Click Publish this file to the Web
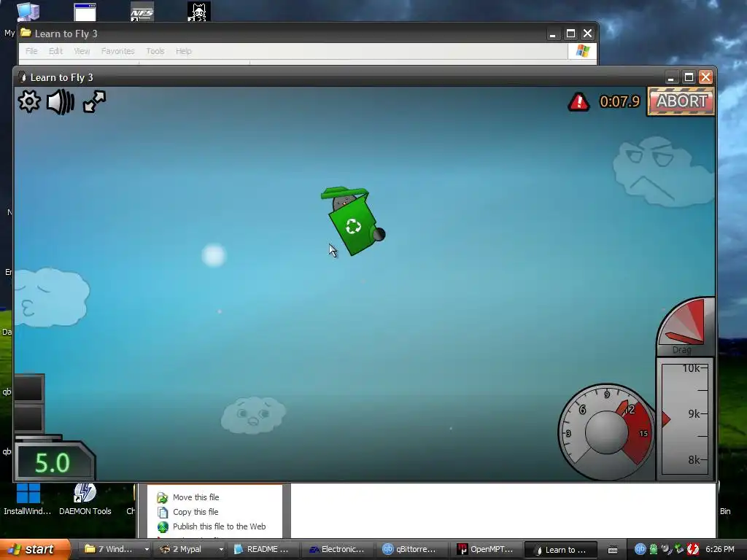Viewport: 747px width, 560px height. [219, 526]
